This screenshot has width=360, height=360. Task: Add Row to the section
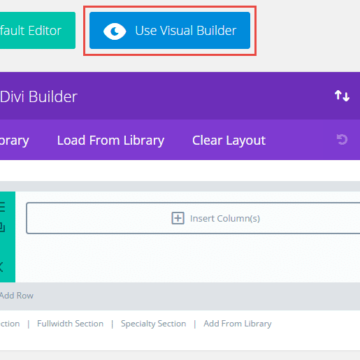coord(17,296)
